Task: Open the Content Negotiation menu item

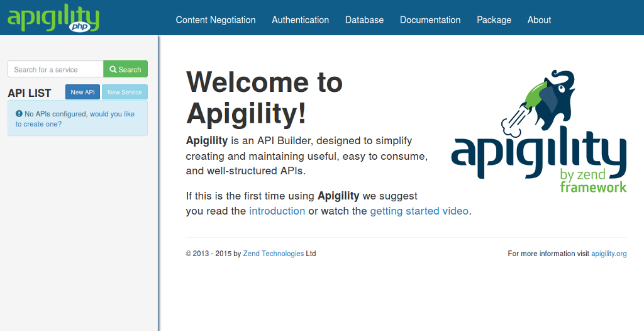Action: coord(216,20)
